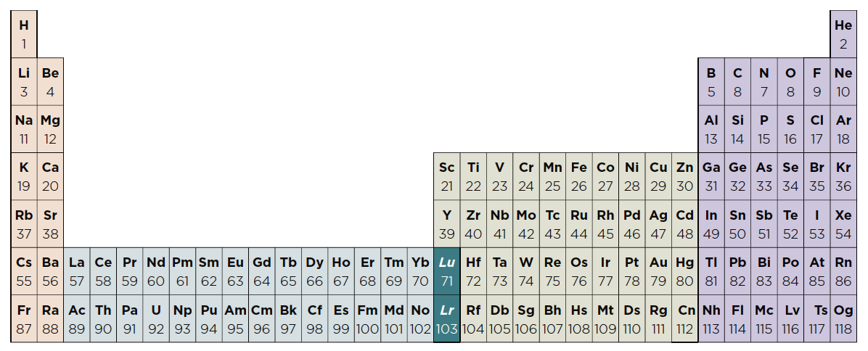Select the highlighted Lawrencium (Lr) cell
The height and width of the screenshot is (351, 868).
pos(446,318)
